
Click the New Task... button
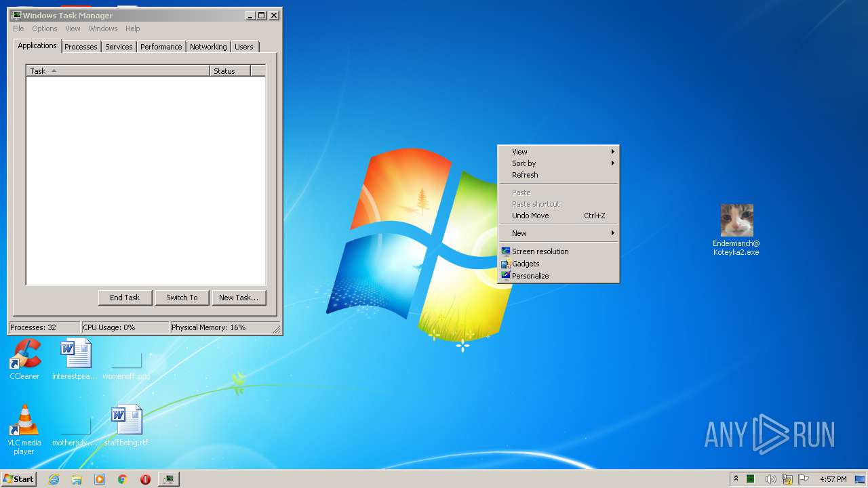point(239,298)
